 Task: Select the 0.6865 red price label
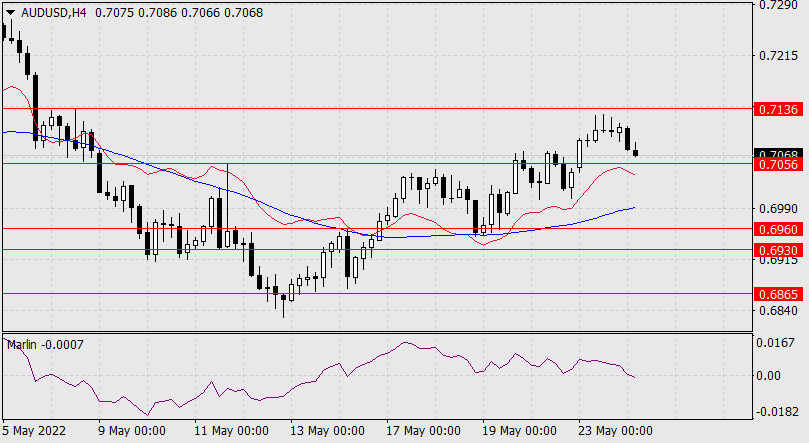779,294
